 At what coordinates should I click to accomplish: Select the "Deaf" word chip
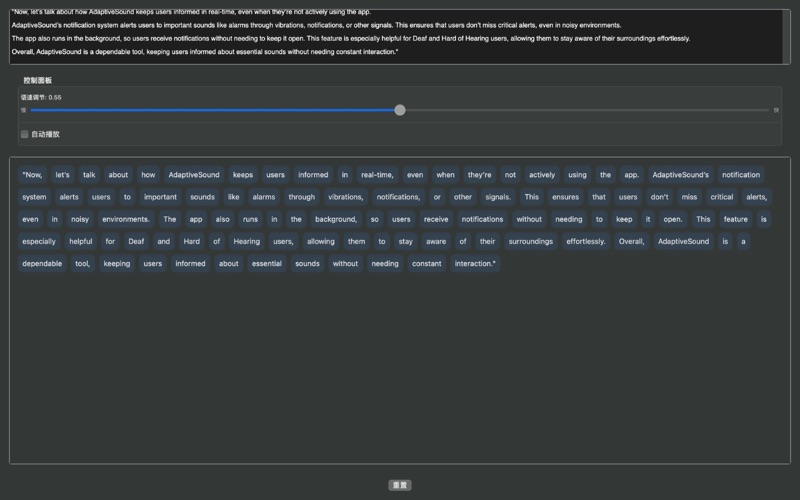pyautogui.click(x=136, y=241)
